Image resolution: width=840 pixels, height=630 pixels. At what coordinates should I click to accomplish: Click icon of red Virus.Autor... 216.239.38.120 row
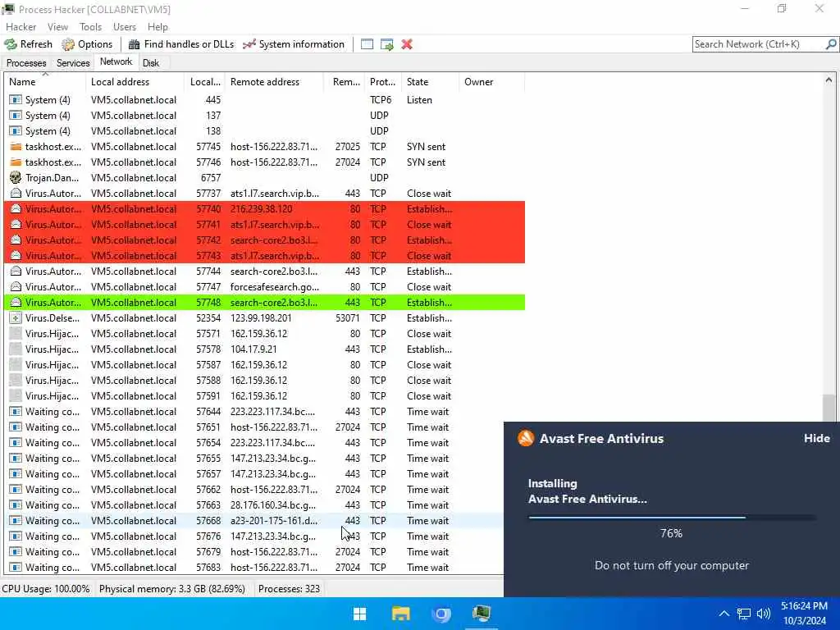pyautogui.click(x=16, y=209)
